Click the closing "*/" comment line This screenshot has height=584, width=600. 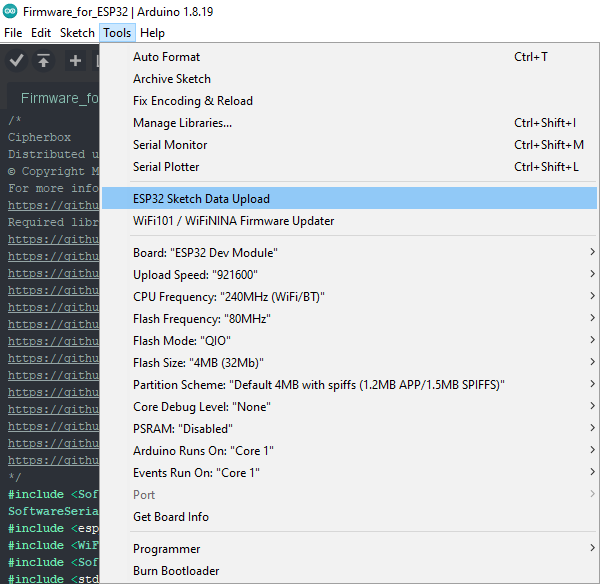pos(15,477)
